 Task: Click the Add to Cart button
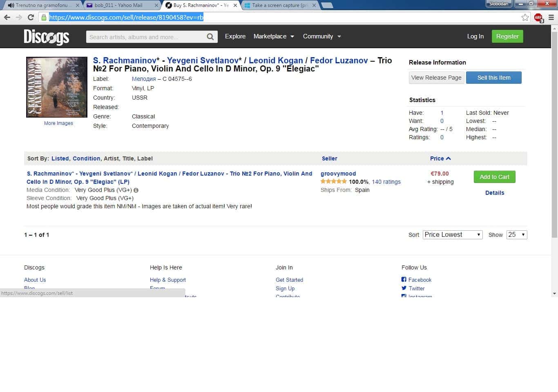tap(495, 177)
